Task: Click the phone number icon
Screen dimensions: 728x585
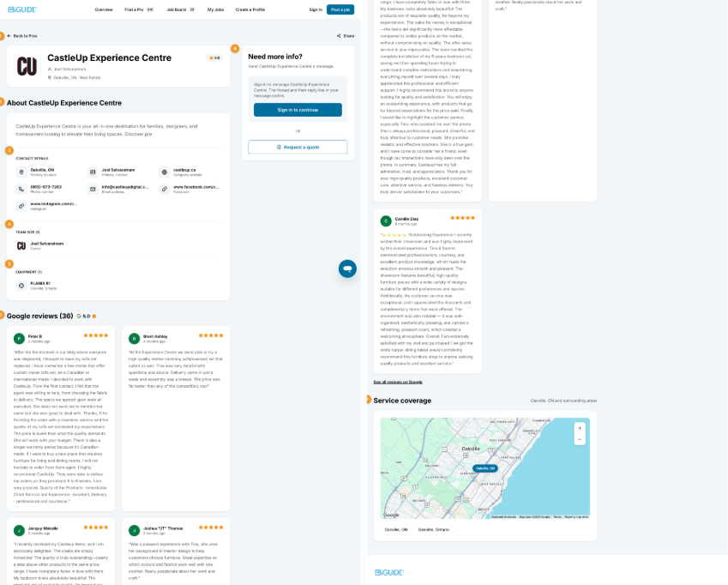Action: click(x=21, y=189)
